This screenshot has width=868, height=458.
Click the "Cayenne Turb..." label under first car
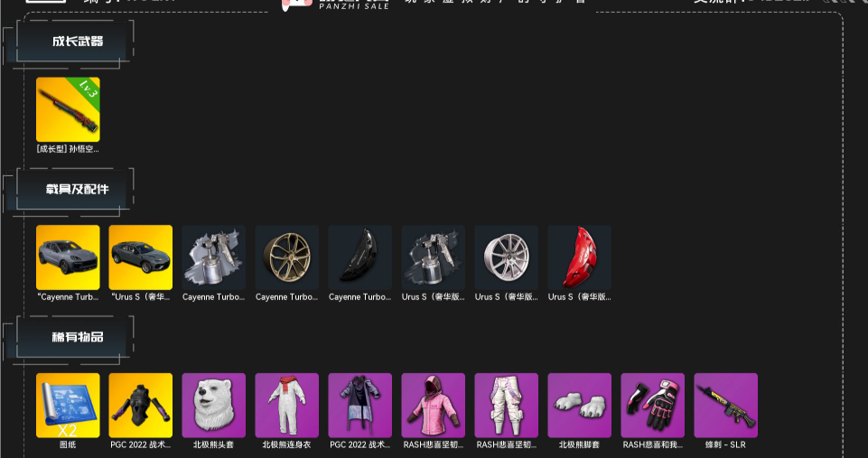coord(68,297)
